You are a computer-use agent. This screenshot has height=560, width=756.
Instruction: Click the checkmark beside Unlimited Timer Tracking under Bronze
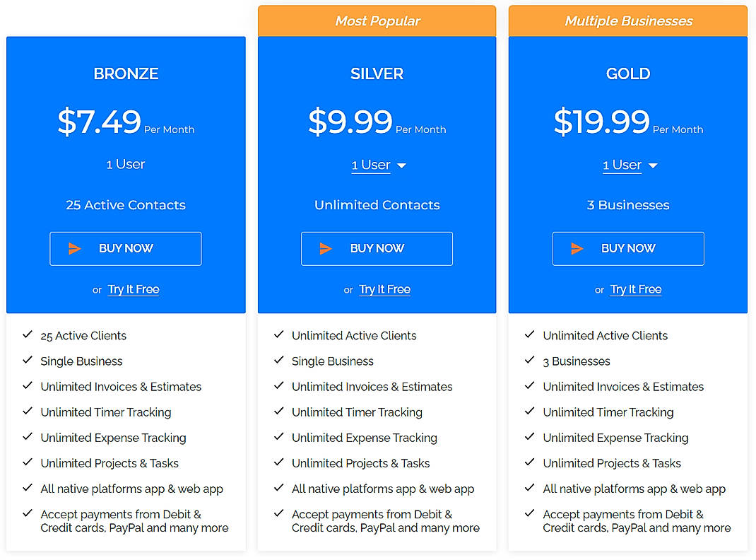pos(28,411)
